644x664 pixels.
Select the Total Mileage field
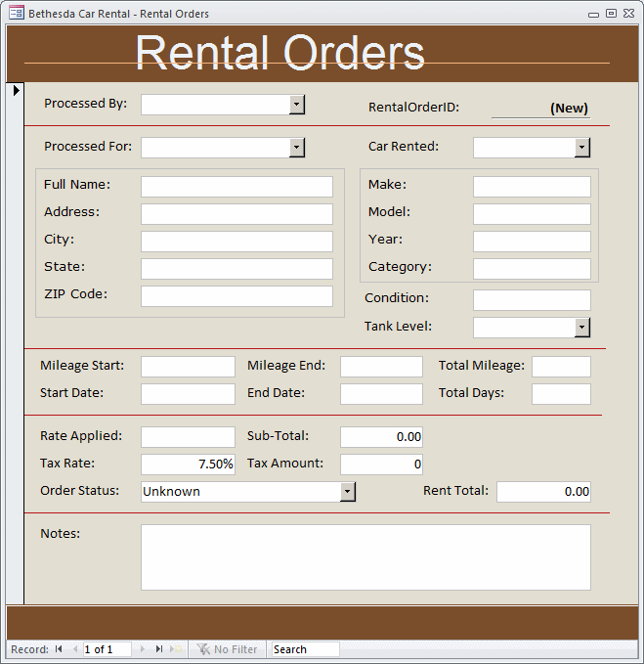tap(562, 367)
